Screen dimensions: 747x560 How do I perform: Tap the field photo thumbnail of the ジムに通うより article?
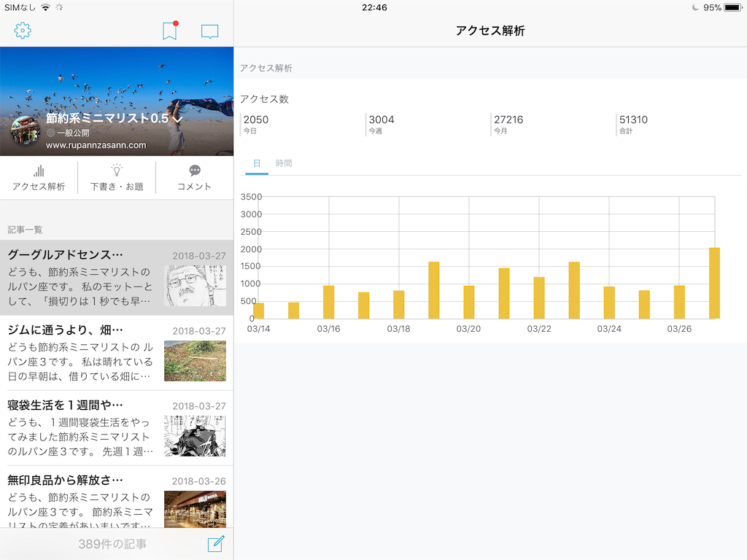click(x=196, y=361)
